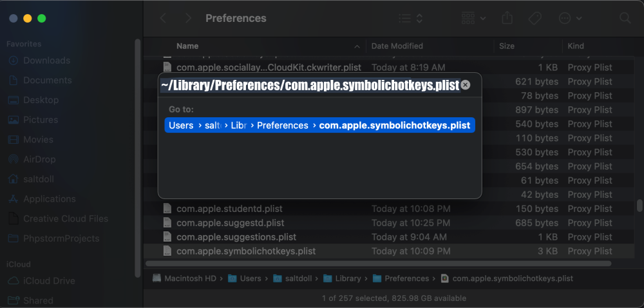The height and width of the screenshot is (308, 644).
Task: Select com.apple.suggestd.plist file
Action: click(231, 223)
